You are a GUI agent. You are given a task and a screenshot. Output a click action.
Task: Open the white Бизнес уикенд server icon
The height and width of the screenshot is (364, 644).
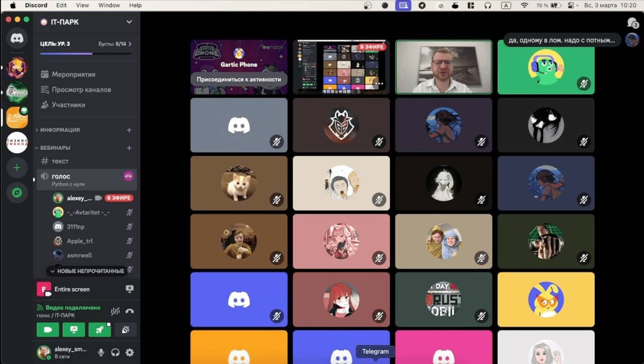pyautogui.click(x=17, y=142)
